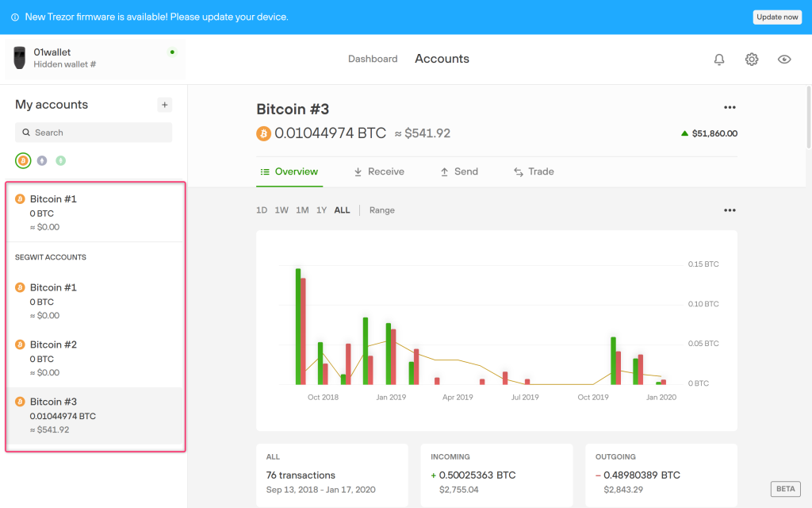Click the Trezor device icon for 01wallet
This screenshot has height=508, width=812.
click(x=20, y=57)
